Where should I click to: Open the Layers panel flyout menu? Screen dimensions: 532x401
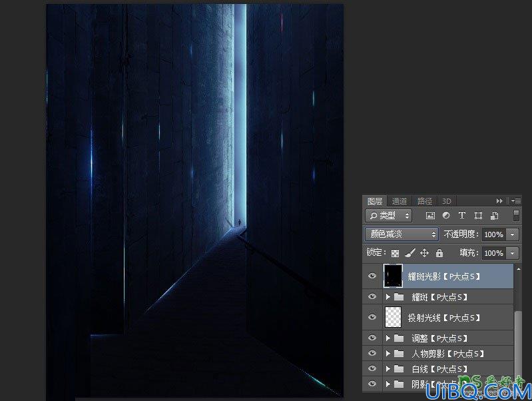coord(516,201)
